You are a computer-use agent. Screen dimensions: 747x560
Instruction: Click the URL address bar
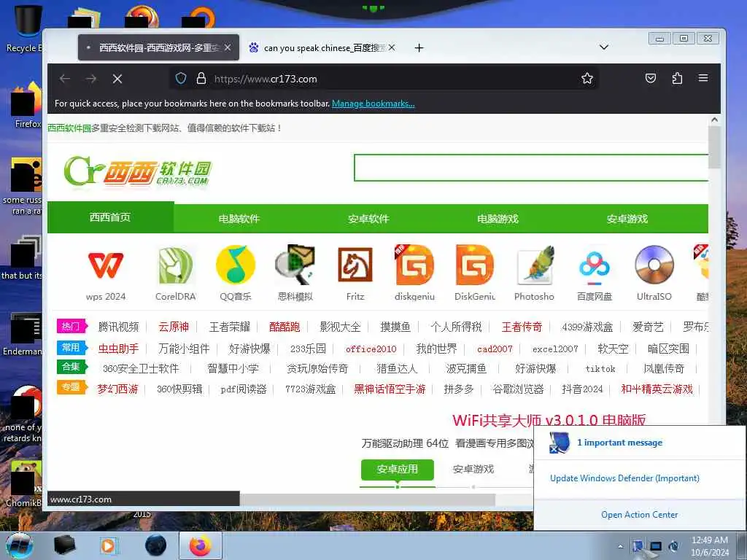click(x=384, y=79)
